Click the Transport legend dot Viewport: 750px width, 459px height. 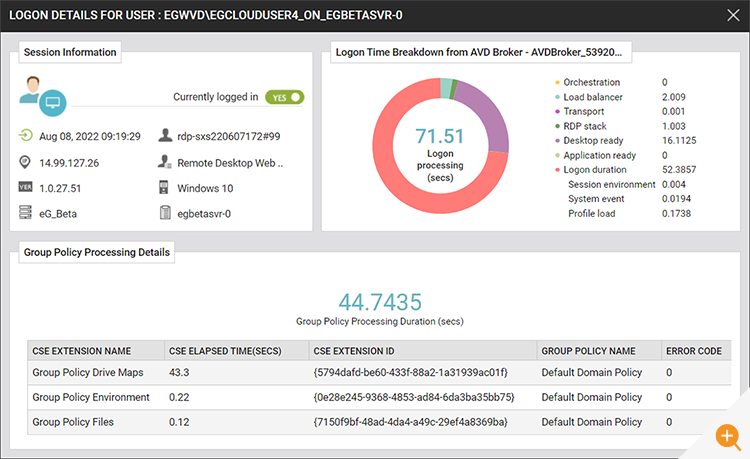point(557,111)
